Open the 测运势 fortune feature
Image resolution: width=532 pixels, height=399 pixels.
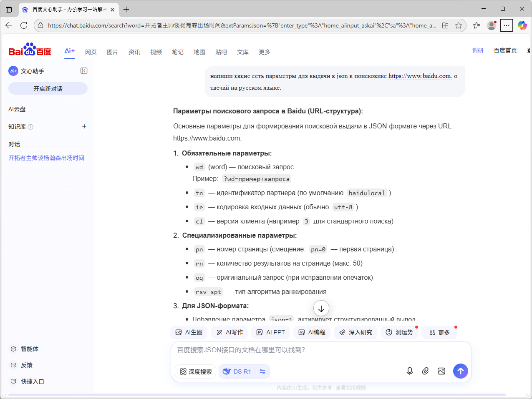399,332
